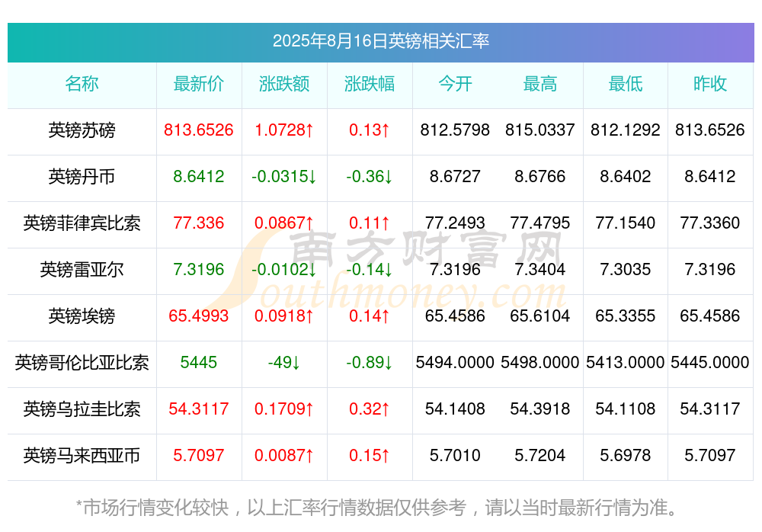Click the row name 英镑马来西亚币

coord(82,456)
